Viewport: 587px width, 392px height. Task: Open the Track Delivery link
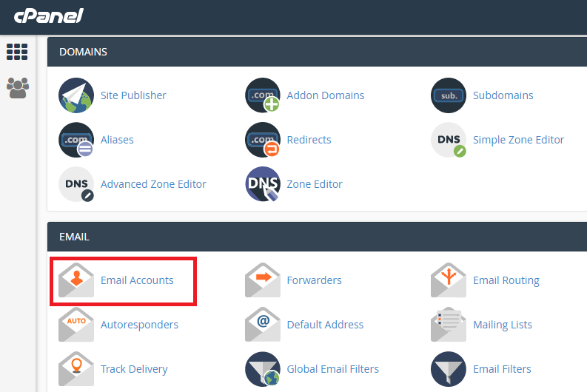[x=134, y=369]
